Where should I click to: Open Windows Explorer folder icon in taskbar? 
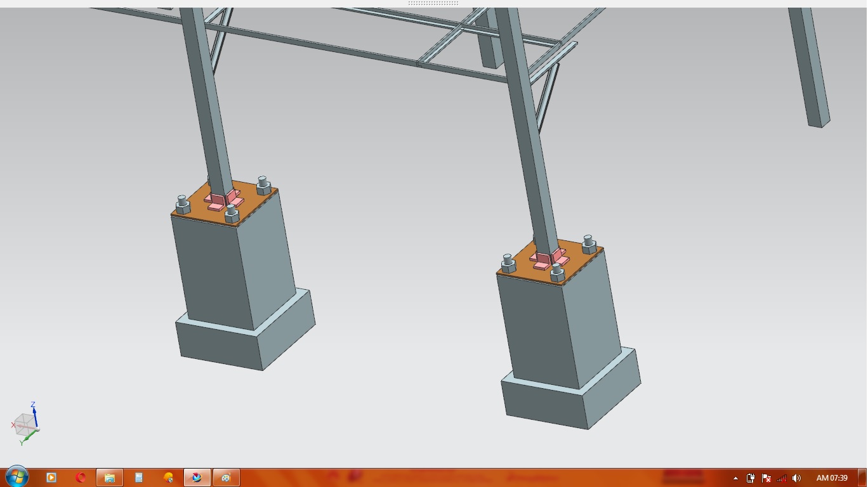tap(110, 477)
